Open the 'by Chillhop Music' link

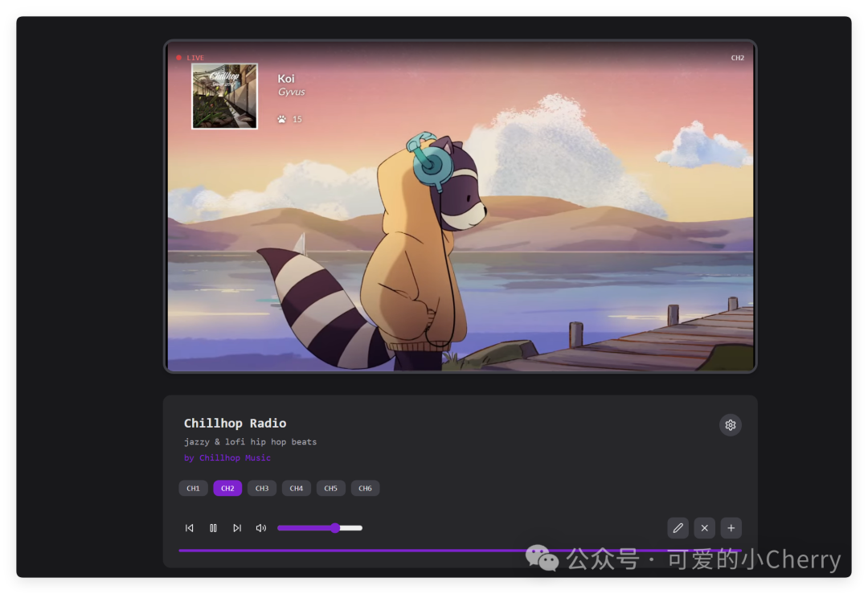[x=227, y=458]
